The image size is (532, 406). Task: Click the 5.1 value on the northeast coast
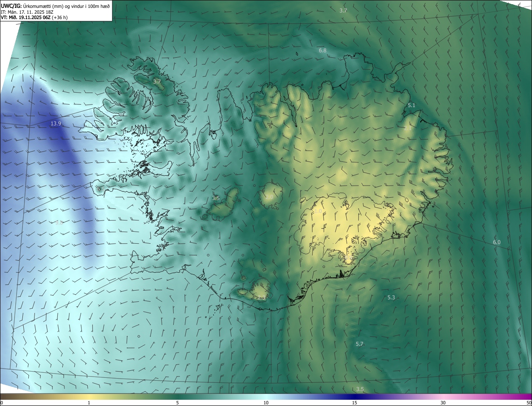tap(411, 105)
